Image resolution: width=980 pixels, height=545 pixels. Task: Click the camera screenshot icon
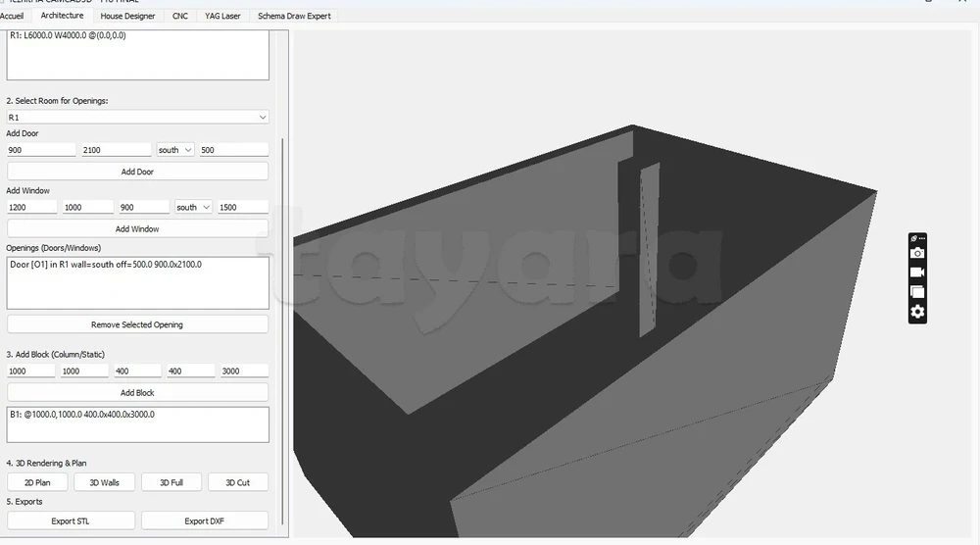pos(917,253)
